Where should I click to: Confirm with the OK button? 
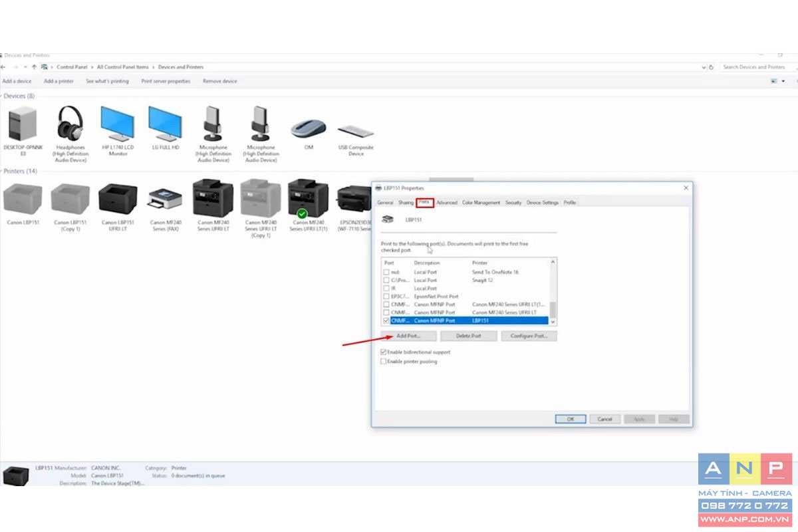571,419
